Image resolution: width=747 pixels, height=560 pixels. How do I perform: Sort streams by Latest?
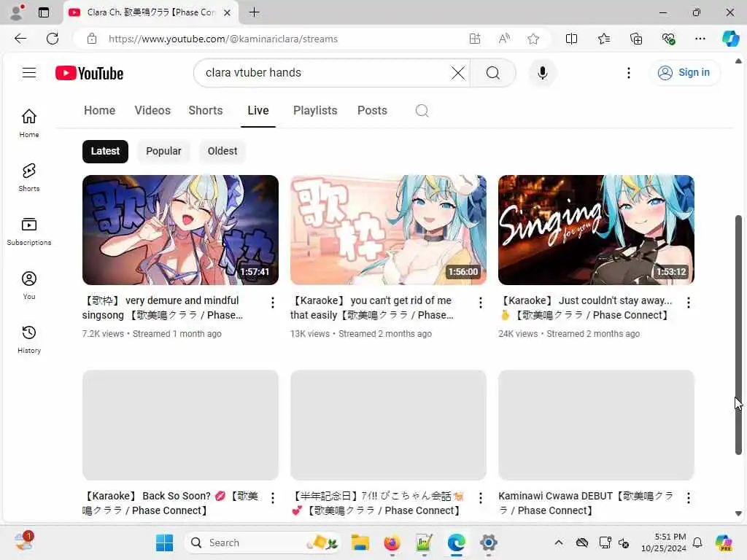tap(105, 152)
